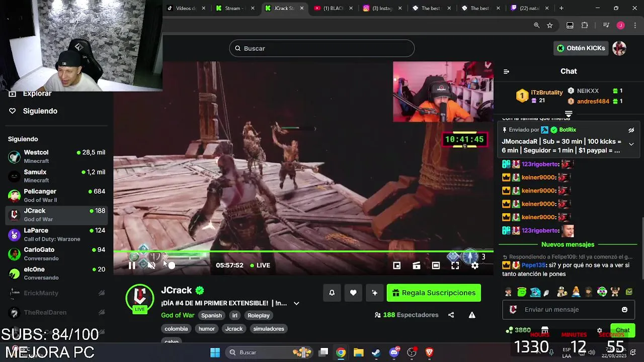Select the Spanish language tag

211,315
